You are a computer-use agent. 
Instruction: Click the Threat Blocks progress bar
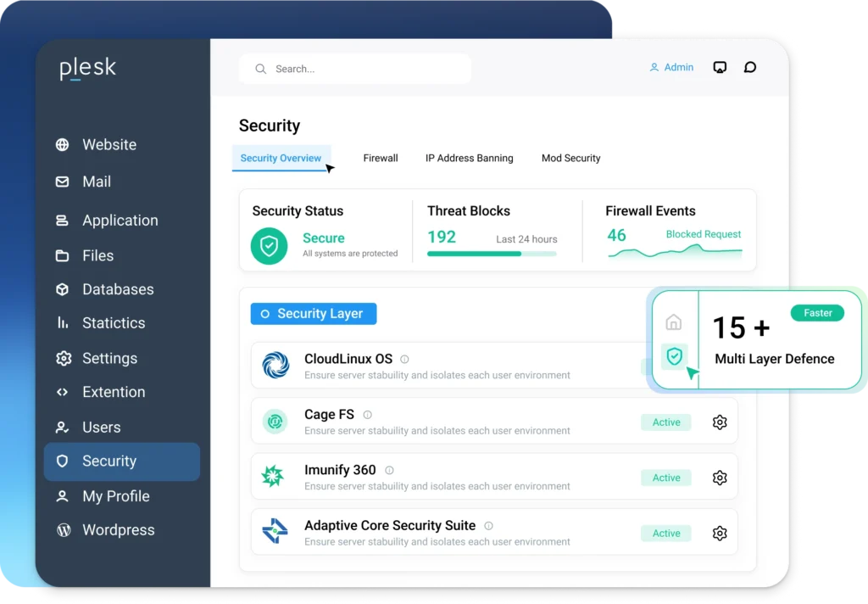pyautogui.click(x=492, y=254)
